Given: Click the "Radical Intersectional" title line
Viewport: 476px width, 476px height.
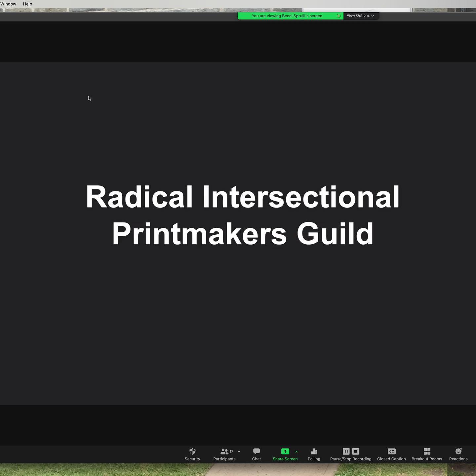Looking at the screenshot, I should 243,197.
